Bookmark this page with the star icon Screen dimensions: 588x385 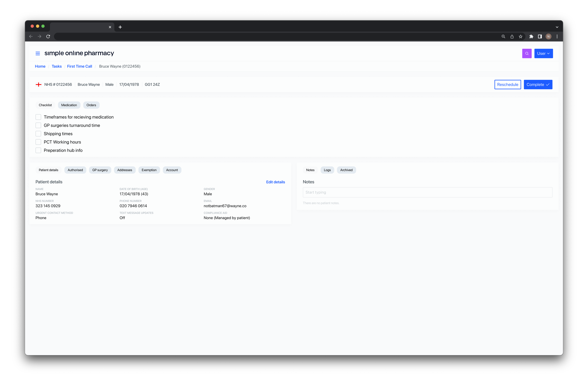(x=521, y=36)
